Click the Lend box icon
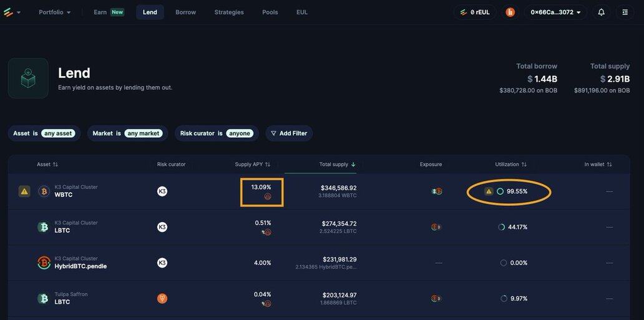This screenshot has height=320, width=644. pyautogui.click(x=28, y=78)
